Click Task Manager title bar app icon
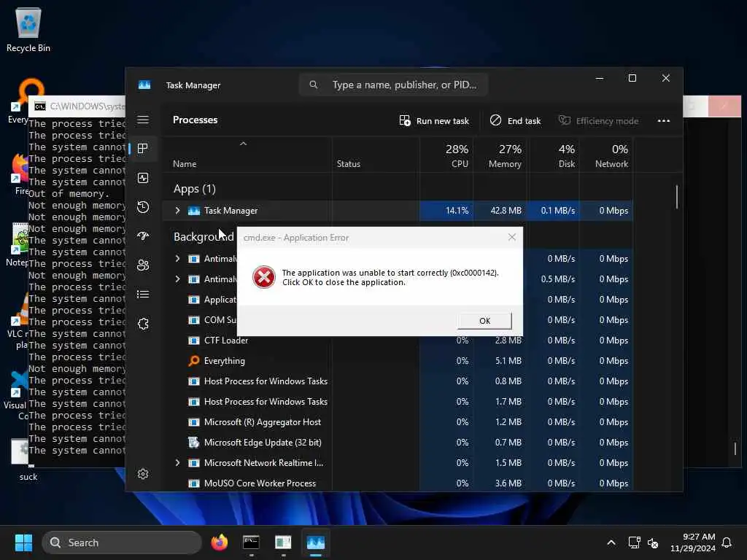The height and width of the screenshot is (560, 747). (x=144, y=85)
